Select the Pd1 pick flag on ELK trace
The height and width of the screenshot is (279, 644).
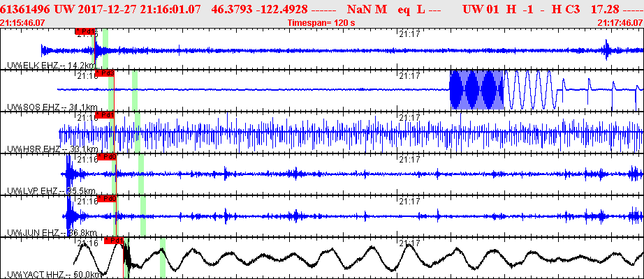[85, 31]
